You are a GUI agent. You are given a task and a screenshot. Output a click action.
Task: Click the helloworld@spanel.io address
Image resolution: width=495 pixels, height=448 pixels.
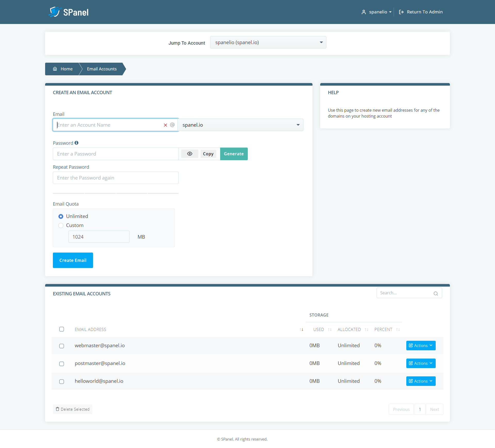(x=99, y=381)
